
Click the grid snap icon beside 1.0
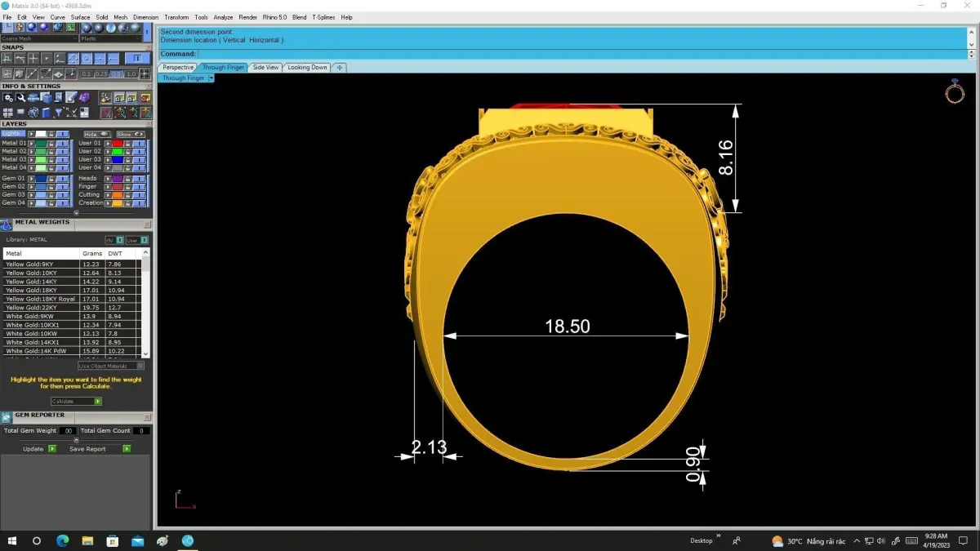(145, 73)
